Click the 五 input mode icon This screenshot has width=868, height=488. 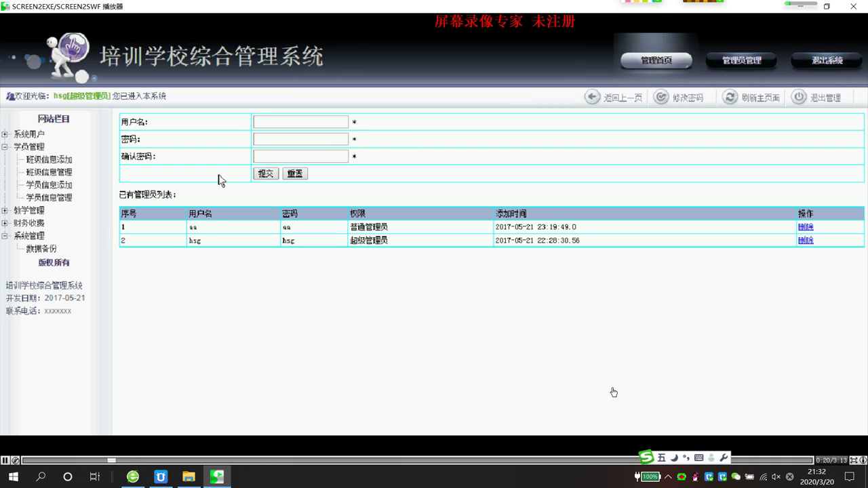(662, 458)
